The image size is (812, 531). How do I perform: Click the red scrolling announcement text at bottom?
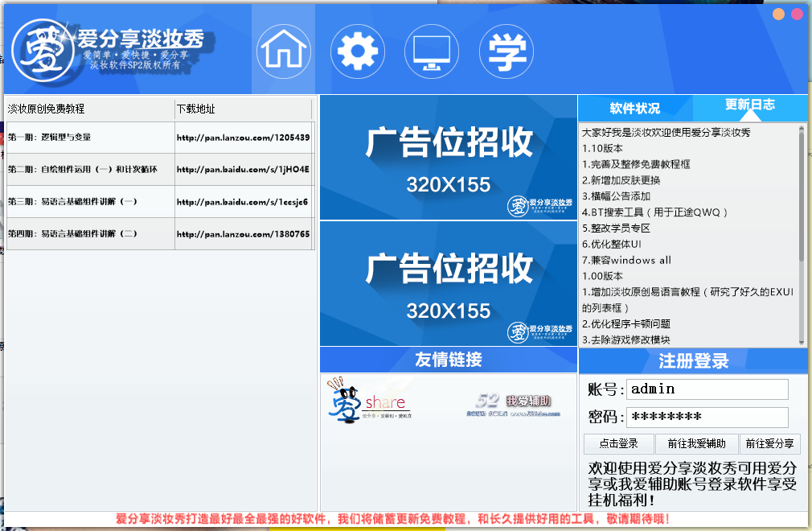[393, 519]
